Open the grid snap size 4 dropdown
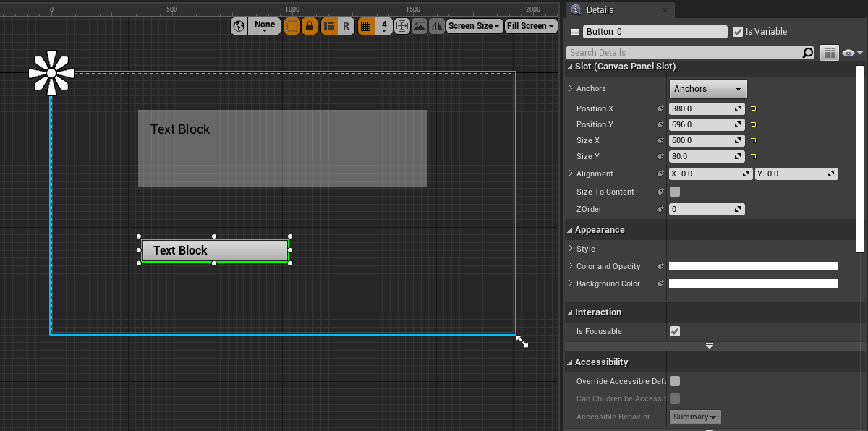 [x=384, y=26]
